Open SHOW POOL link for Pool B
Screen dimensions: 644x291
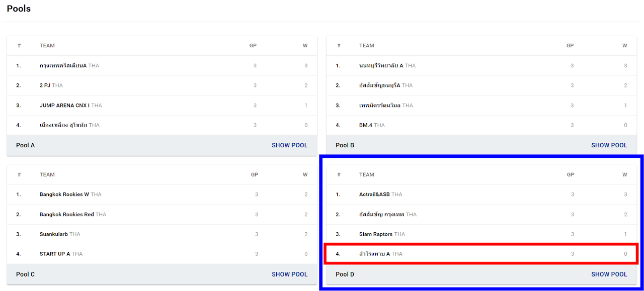point(609,145)
